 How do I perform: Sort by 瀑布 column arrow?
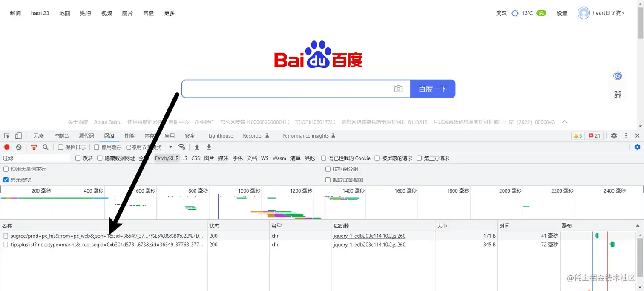(637, 225)
